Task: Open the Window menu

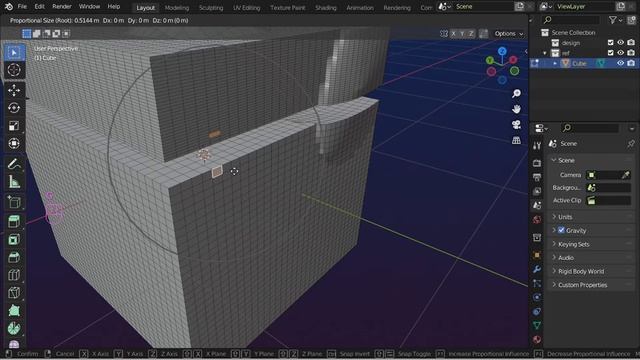Action: click(x=89, y=7)
